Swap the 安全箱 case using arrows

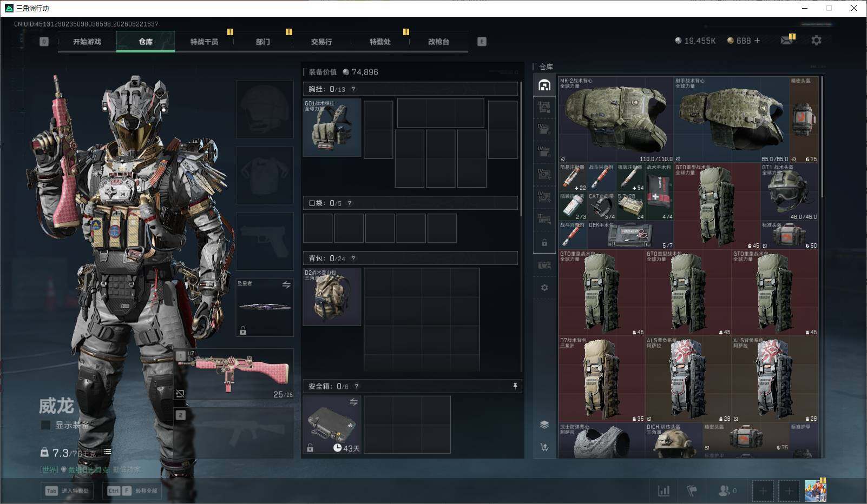pos(353,402)
